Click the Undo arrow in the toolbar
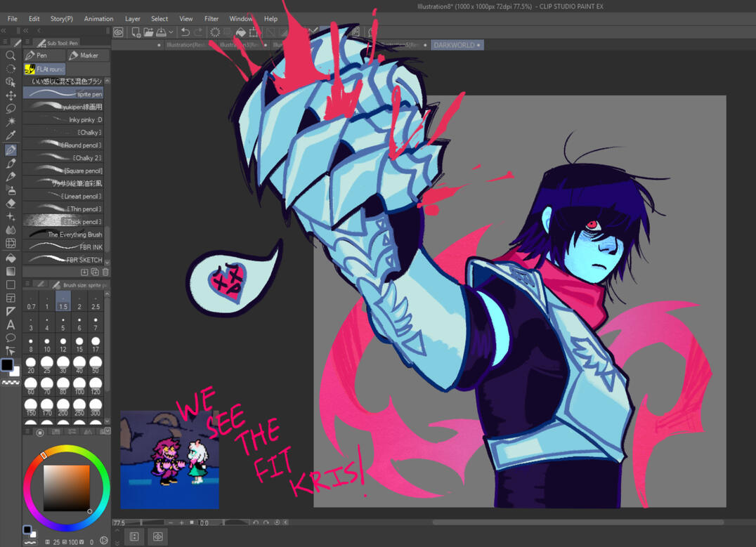Image resolution: width=756 pixels, height=547 pixels. 185,32
